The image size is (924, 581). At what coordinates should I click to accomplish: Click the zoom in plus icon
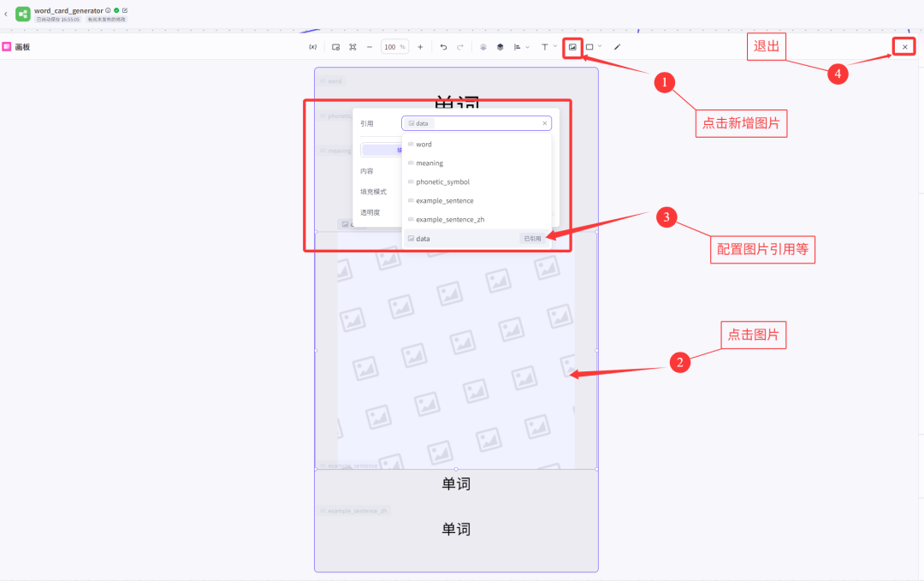[x=420, y=47]
